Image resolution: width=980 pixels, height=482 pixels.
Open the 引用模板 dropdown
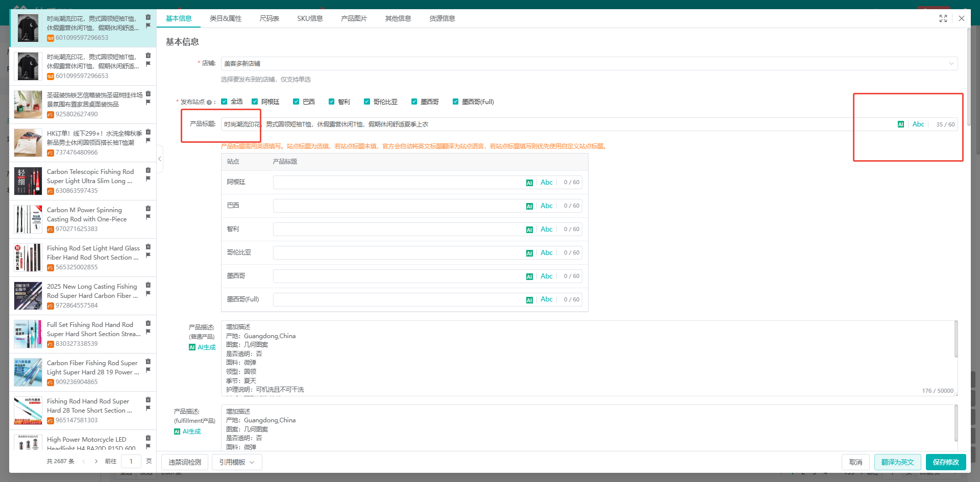coord(237,462)
